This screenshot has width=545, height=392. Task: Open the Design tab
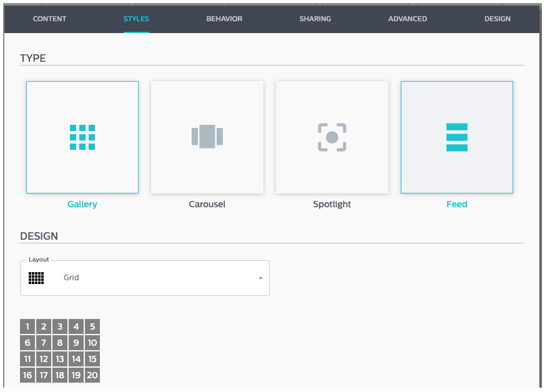(x=498, y=19)
